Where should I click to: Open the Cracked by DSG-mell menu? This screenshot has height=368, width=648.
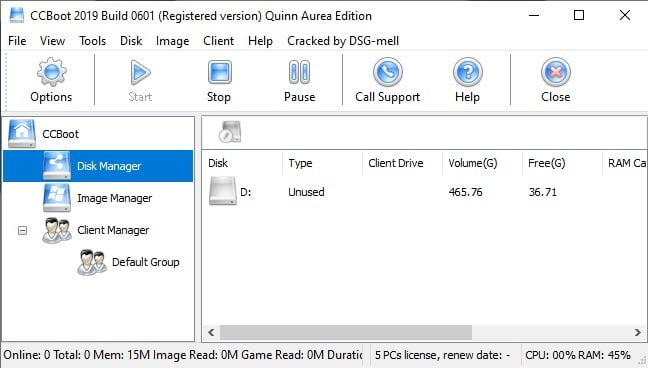343,41
